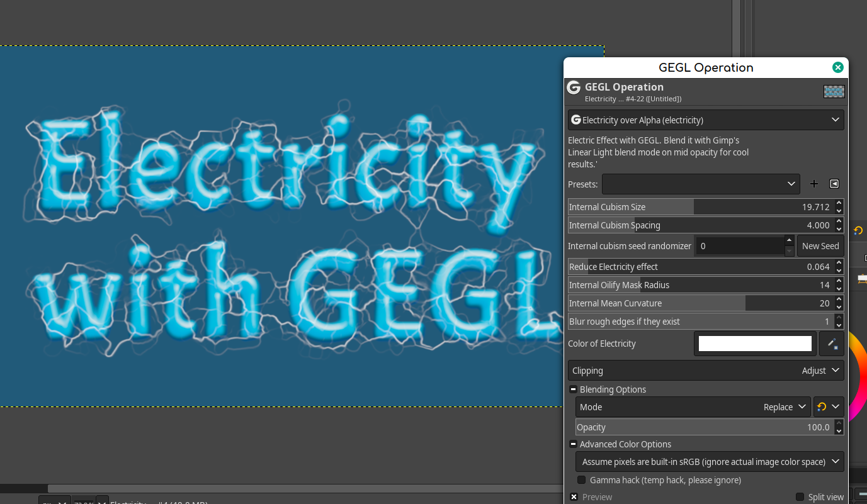Open the Color of Electricity white swatch
The width and height of the screenshot is (867, 504).
pos(755,344)
